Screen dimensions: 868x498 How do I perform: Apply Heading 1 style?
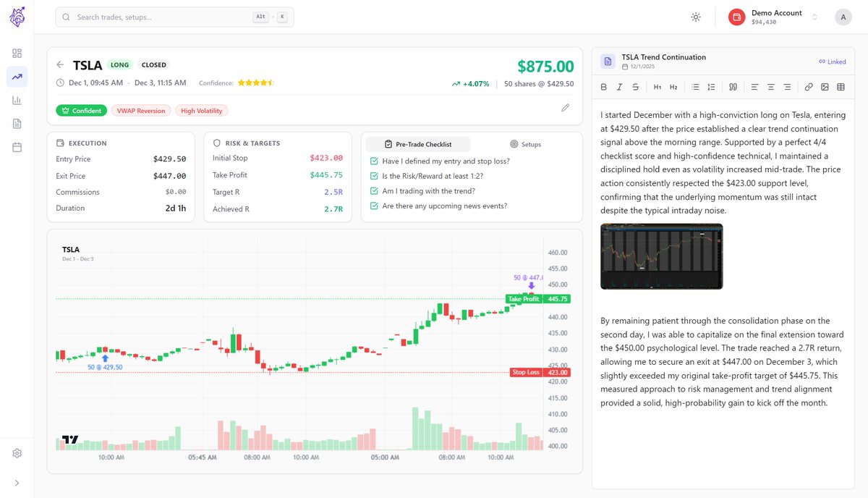tap(658, 87)
